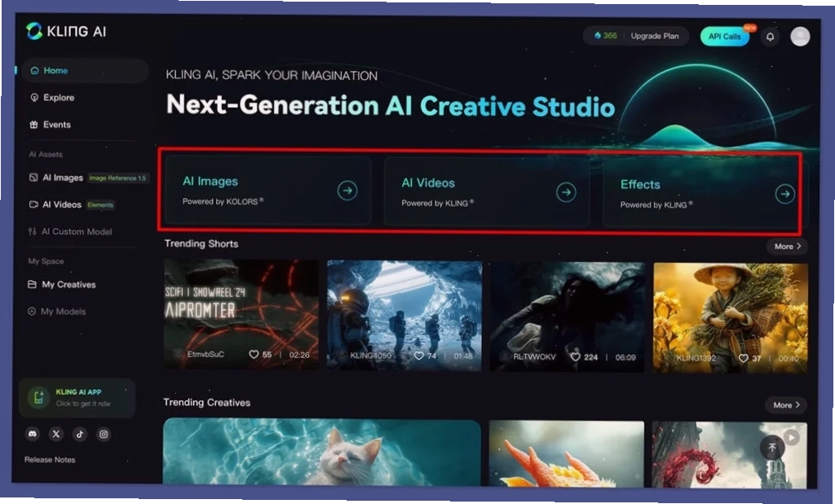Click the Elements badge beside AI Videos

pos(100,205)
